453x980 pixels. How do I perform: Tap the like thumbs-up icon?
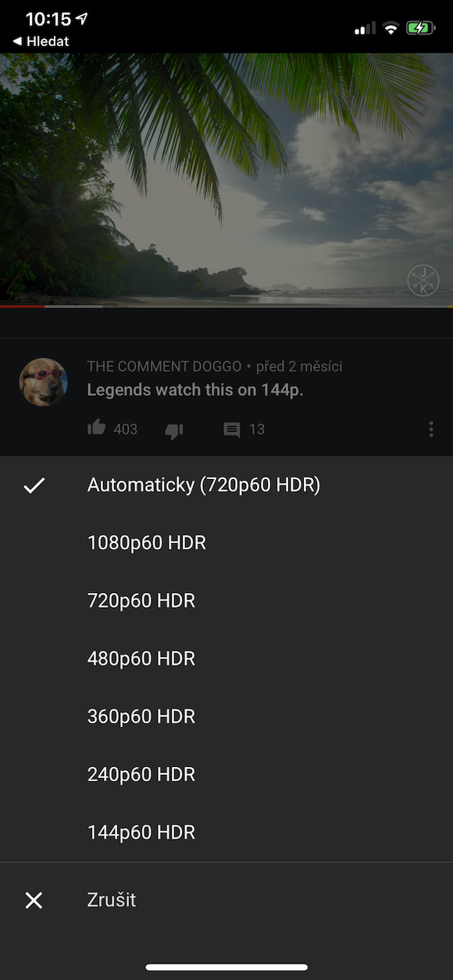point(97,428)
